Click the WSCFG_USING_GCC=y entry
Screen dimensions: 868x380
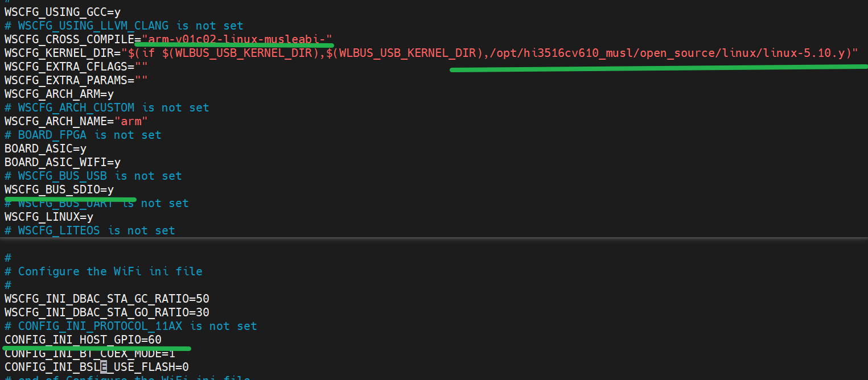pos(63,12)
